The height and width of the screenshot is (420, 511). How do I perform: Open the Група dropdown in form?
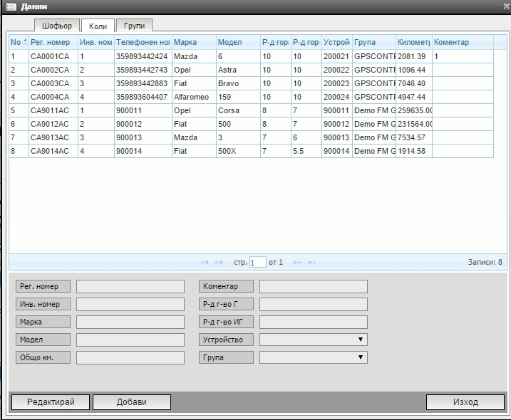click(x=314, y=357)
